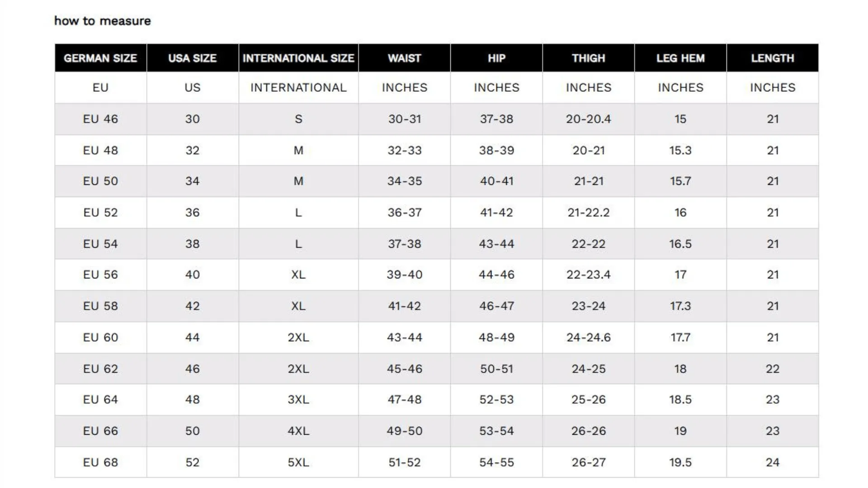Viewport: 868px width, 488px height.
Task: Click the 'how to measure' heading
Action: click(x=102, y=21)
